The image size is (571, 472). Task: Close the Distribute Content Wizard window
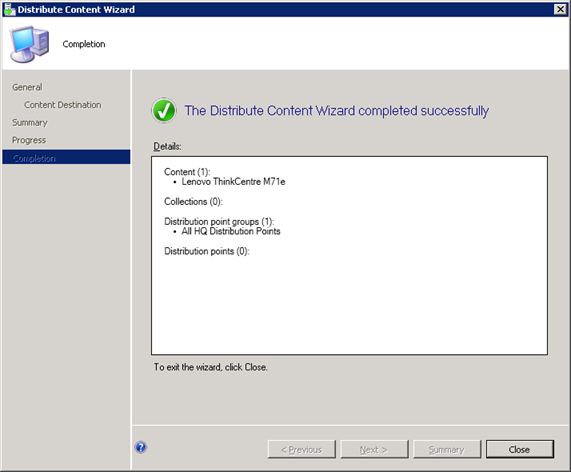click(560, 9)
